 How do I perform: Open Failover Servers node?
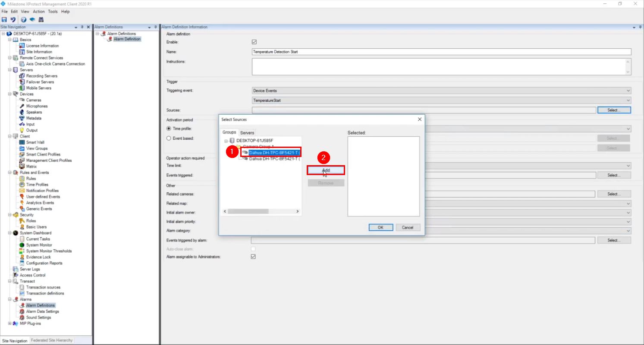(40, 82)
